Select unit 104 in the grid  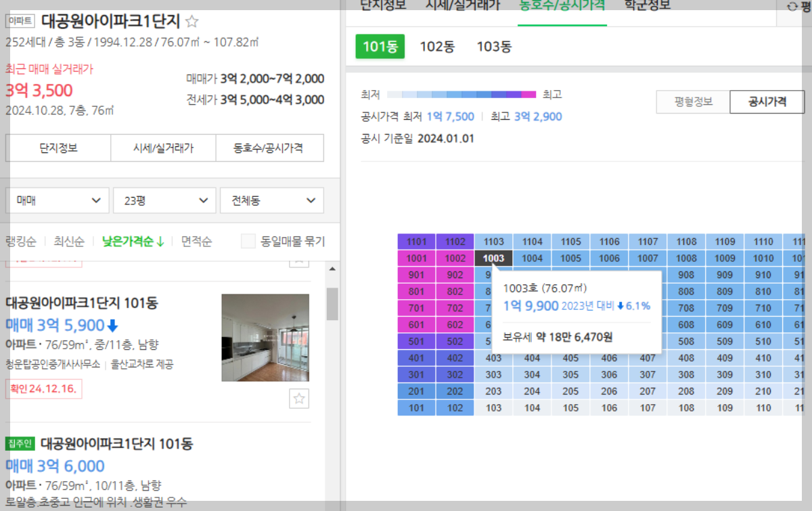tap(533, 408)
